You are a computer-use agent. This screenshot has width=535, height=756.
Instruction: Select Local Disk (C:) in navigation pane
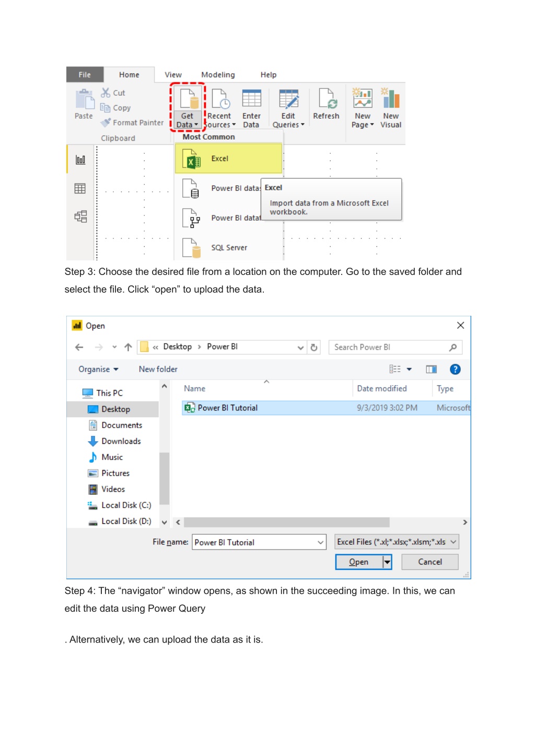(120, 505)
